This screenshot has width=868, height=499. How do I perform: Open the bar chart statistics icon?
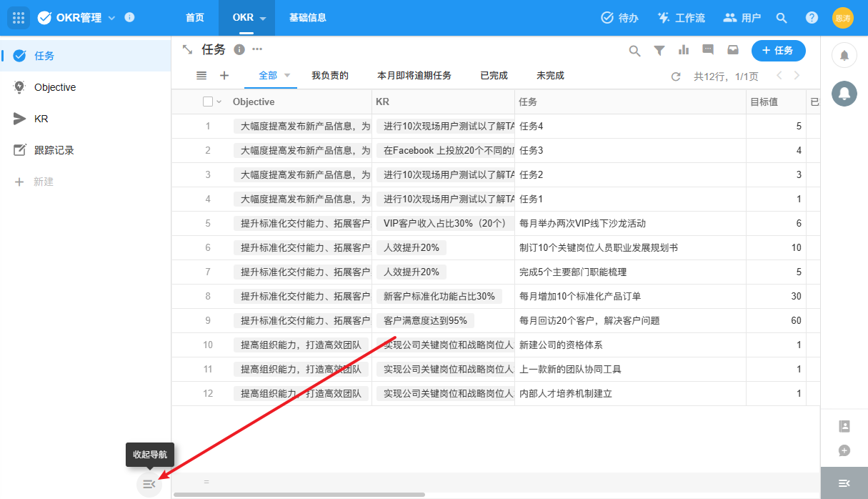pos(684,51)
